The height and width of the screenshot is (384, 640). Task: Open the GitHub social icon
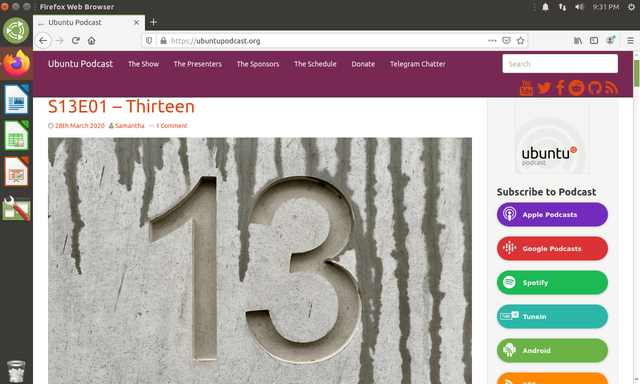click(x=595, y=88)
